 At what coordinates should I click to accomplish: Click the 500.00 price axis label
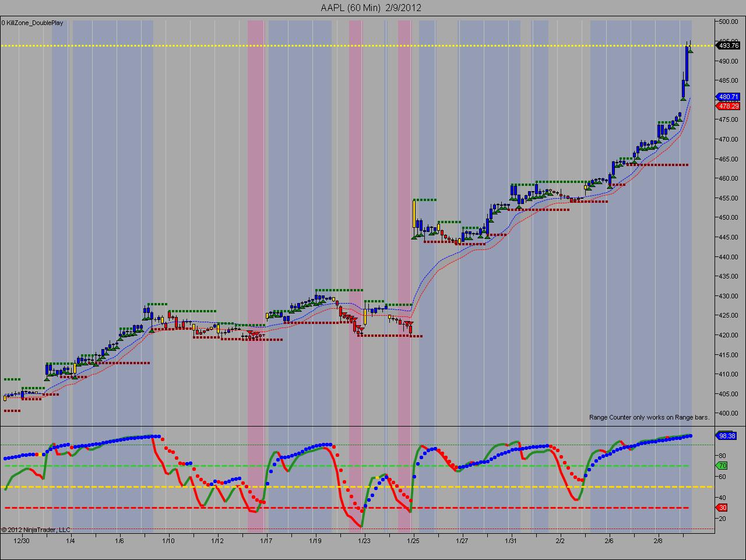pyautogui.click(x=729, y=22)
